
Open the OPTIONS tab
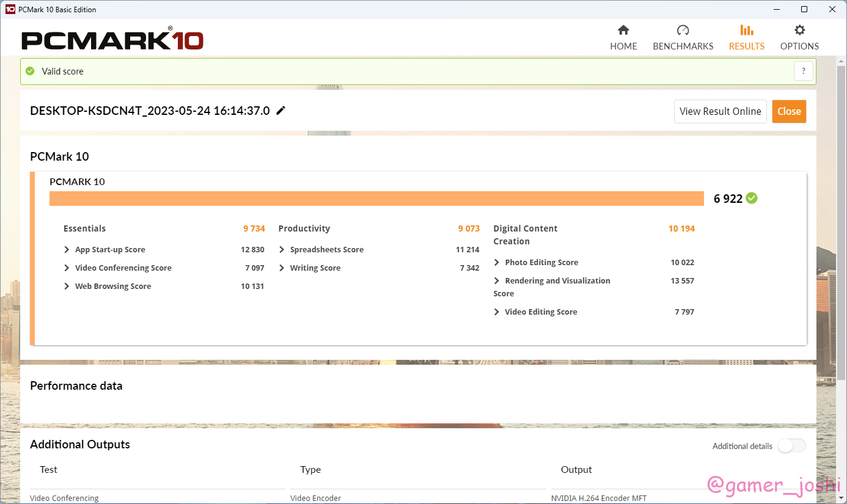click(x=799, y=37)
